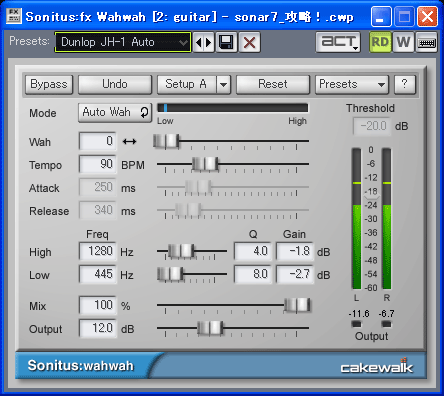Open the Dunlop JH-1 Auto preset dropdown
Viewport: 444px width, 396px height.
(x=123, y=42)
